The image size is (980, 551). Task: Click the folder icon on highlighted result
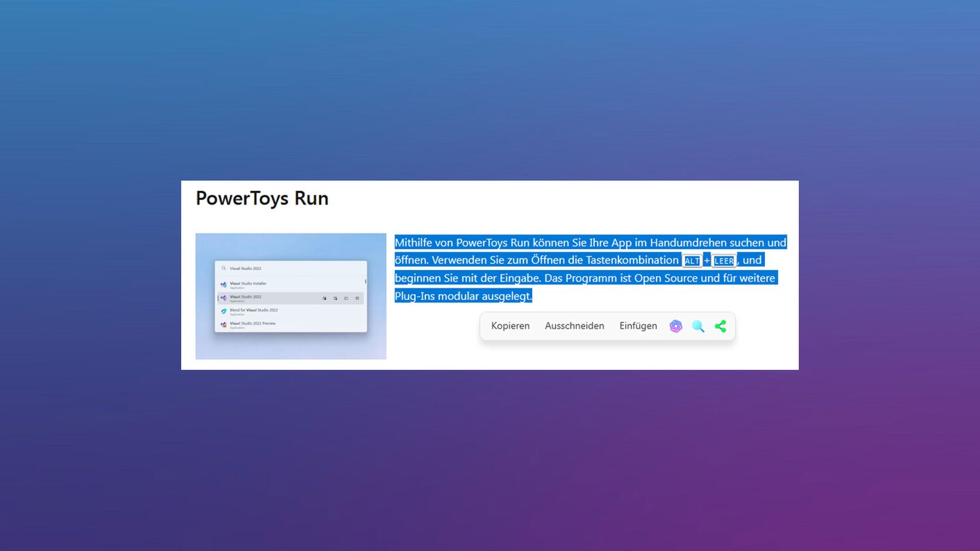346,298
